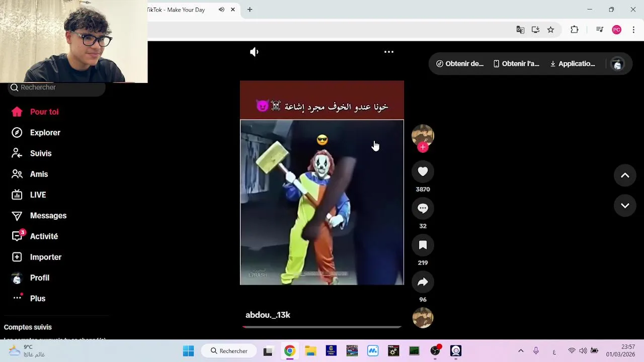Open abdou._.13k username link
The width and height of the screenshot is (644, 362).
(268, 315)
